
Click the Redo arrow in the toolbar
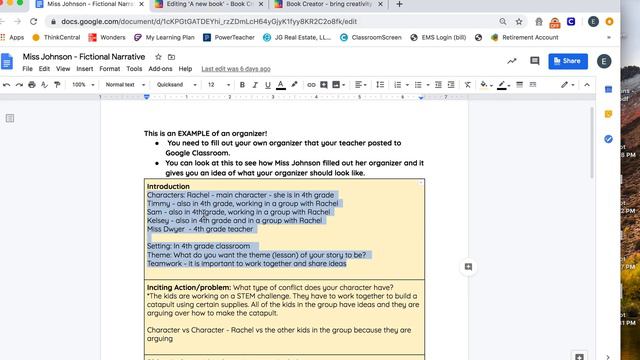[x=19, y=85]
